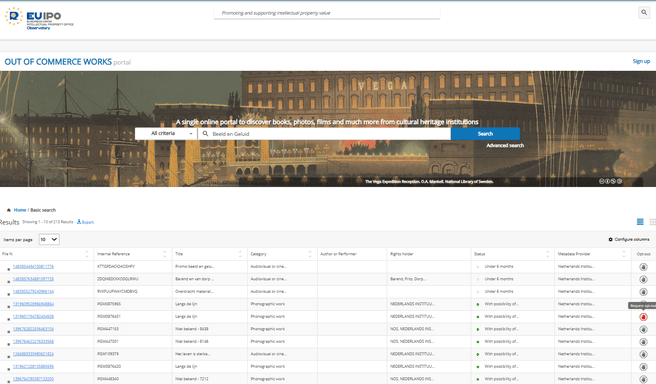Viewport: 656px width, 384px height.
Task: Click the Opt-out column header
Action: pyautogui.click(x=643, y=254)
